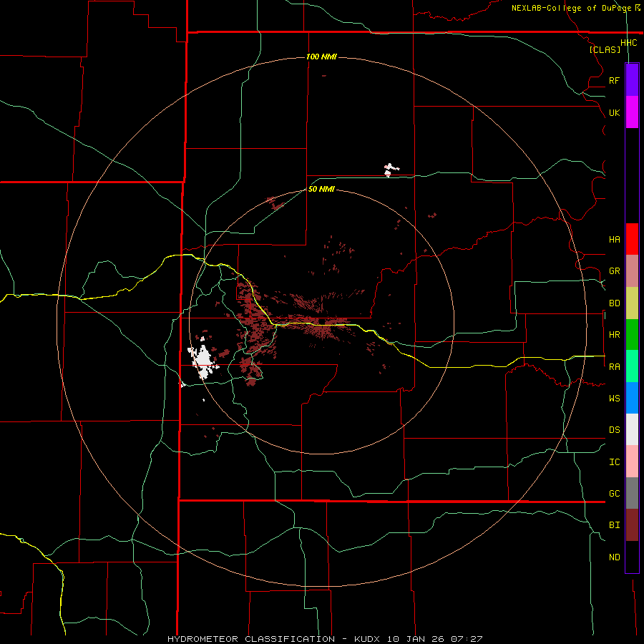Select the GR legend color block
The image size is (644, 644).
(x=632, y=271)
